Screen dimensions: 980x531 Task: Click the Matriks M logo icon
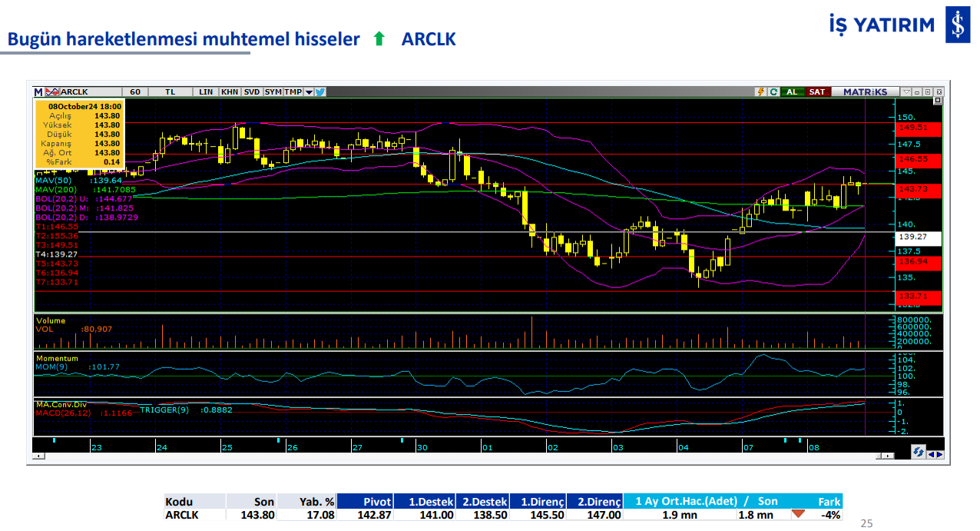click(x=38, y=91)
